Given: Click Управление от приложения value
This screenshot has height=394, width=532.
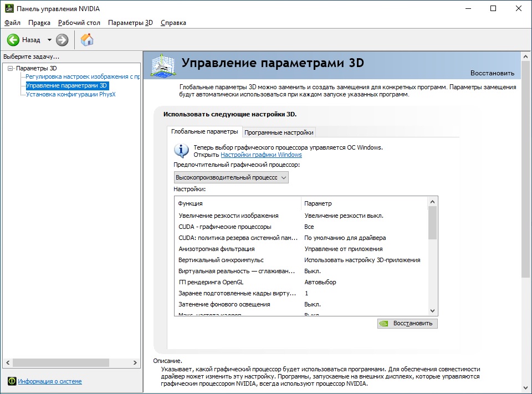Looking at the screenshot, I should pos(344,249).
